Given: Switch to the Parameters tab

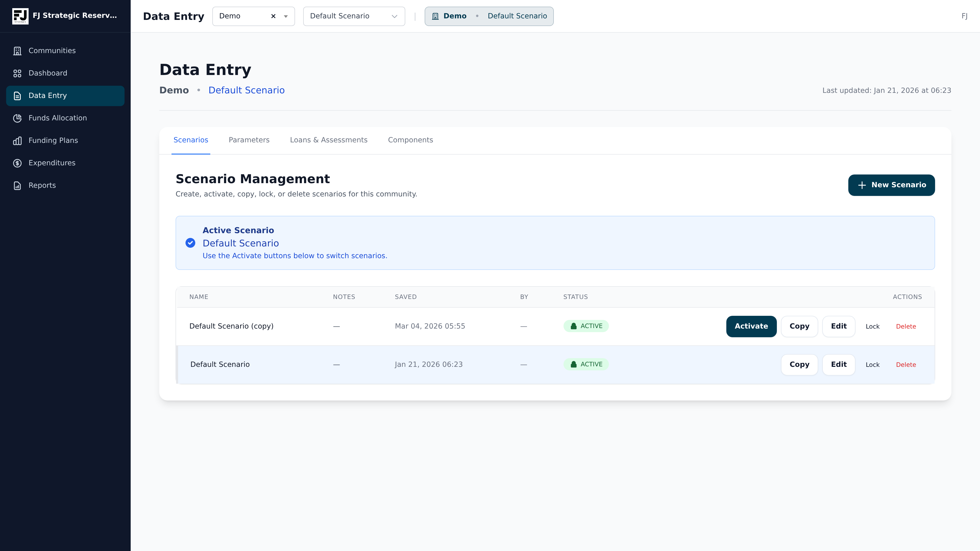Looking at the screenshot, I should 249,140.
